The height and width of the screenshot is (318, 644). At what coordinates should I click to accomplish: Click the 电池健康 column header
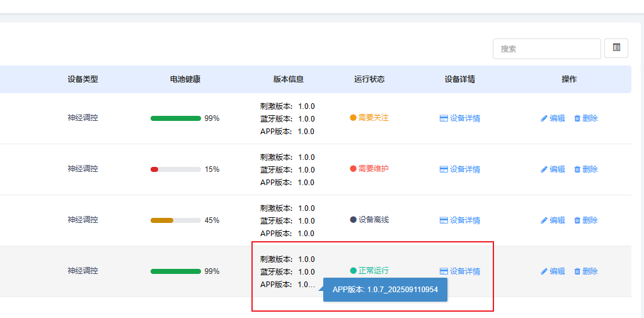tap(185, 79)
